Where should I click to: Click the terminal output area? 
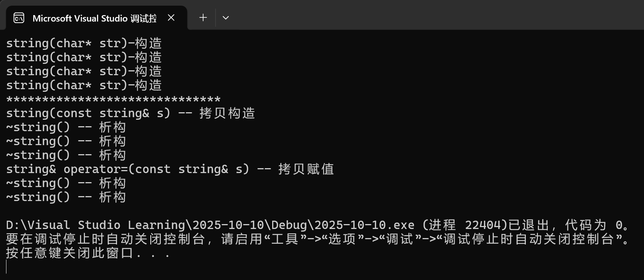321,151
